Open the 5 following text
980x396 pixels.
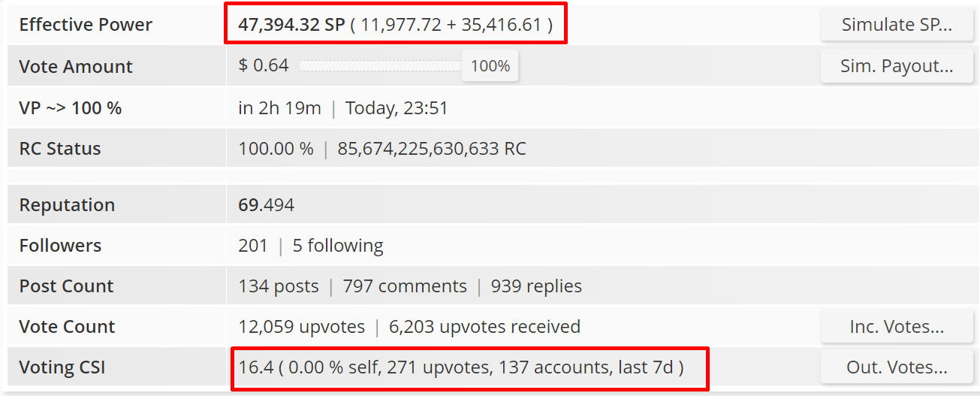click(338, 245)
